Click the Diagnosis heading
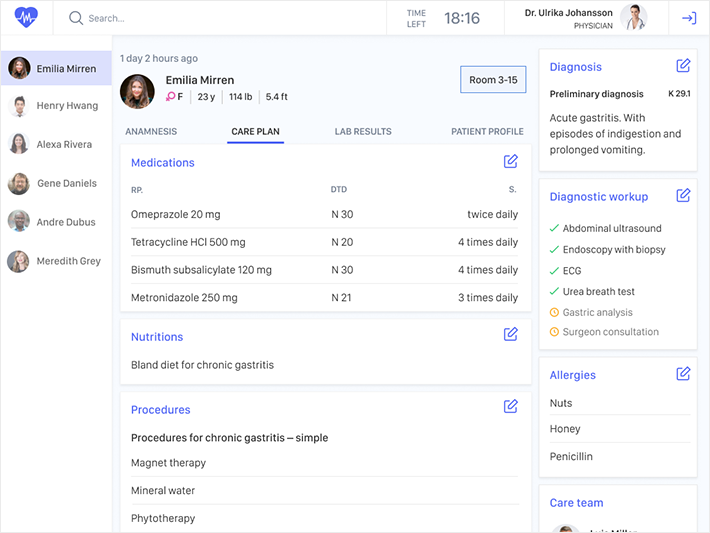This screenshot has height=533, width=710. [576, 67]
